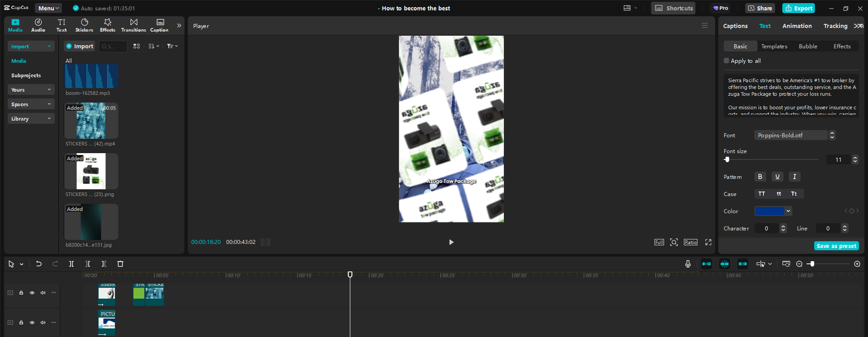Toggle visibility eye on the top timeline track
The height and width of the screenshot is (337, 868).
[x=32, y=293]
